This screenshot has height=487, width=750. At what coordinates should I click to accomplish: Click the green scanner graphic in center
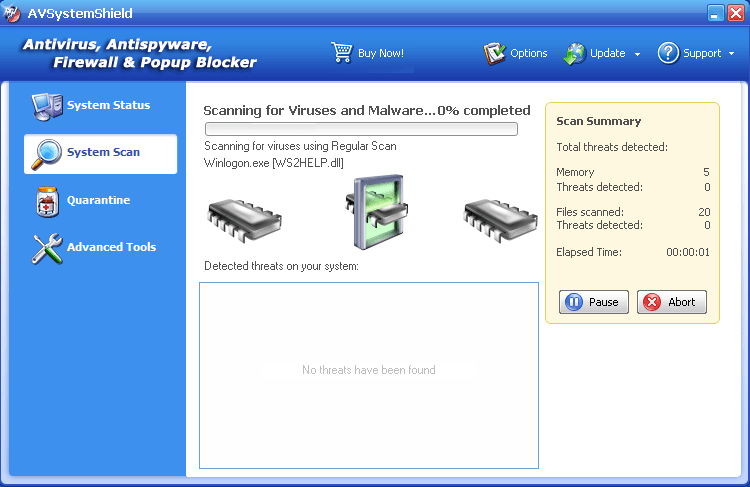point(375,211)
